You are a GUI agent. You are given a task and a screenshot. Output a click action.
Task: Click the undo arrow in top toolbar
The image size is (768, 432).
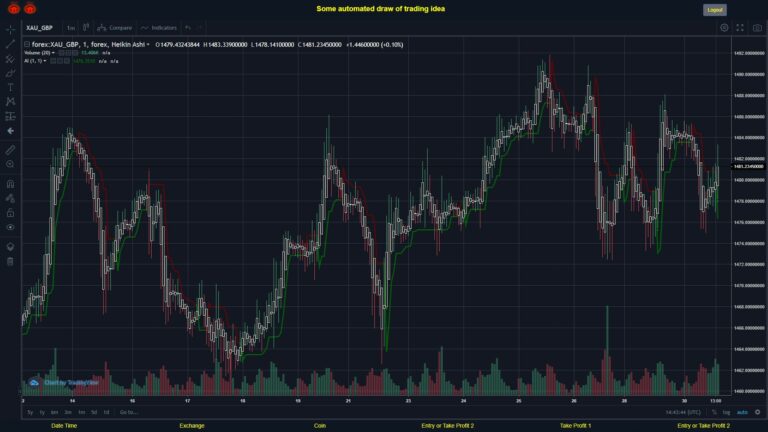pos(188,28)
